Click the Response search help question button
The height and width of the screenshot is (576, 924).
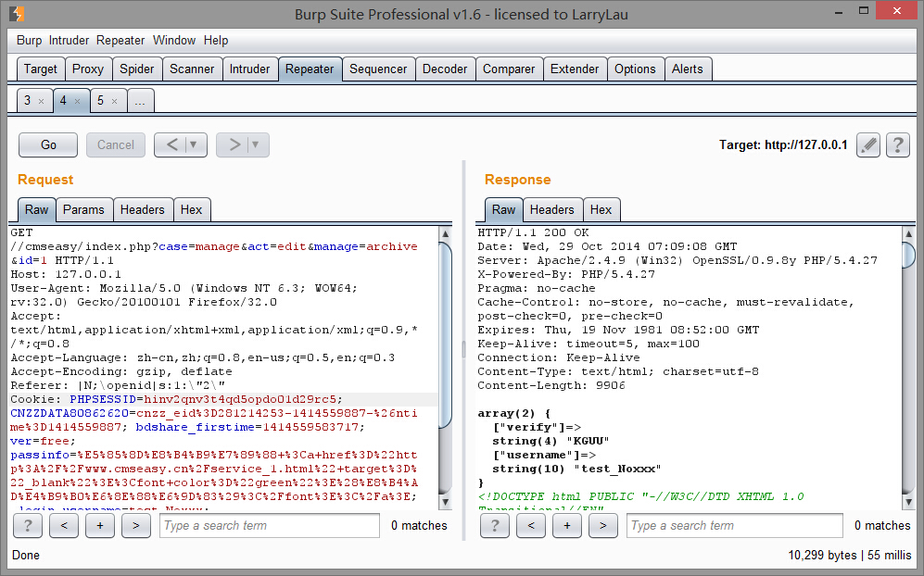coord(495,525)
